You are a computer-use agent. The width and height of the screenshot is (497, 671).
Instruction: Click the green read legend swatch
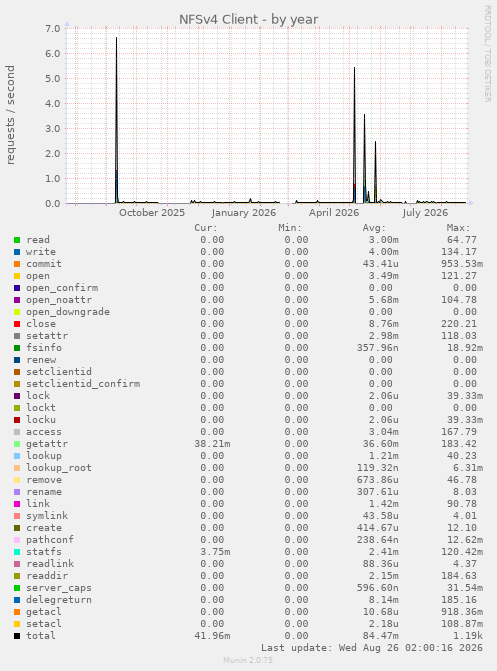coord(17,240)
